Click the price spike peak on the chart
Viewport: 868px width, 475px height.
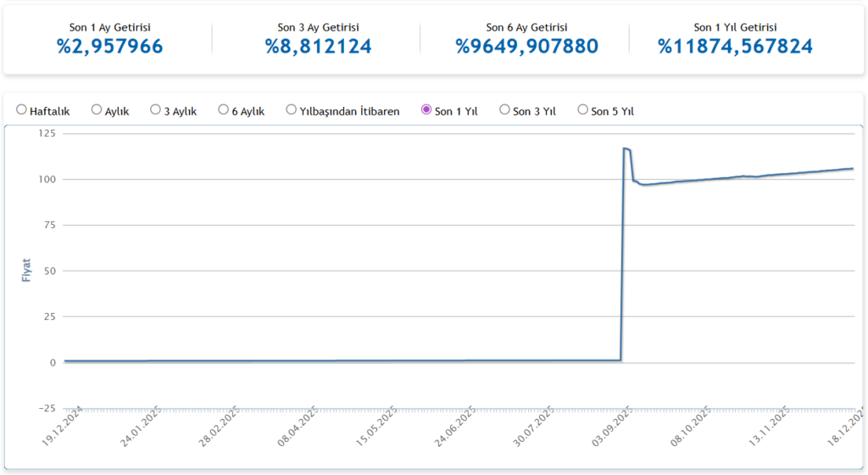(626, 148)
